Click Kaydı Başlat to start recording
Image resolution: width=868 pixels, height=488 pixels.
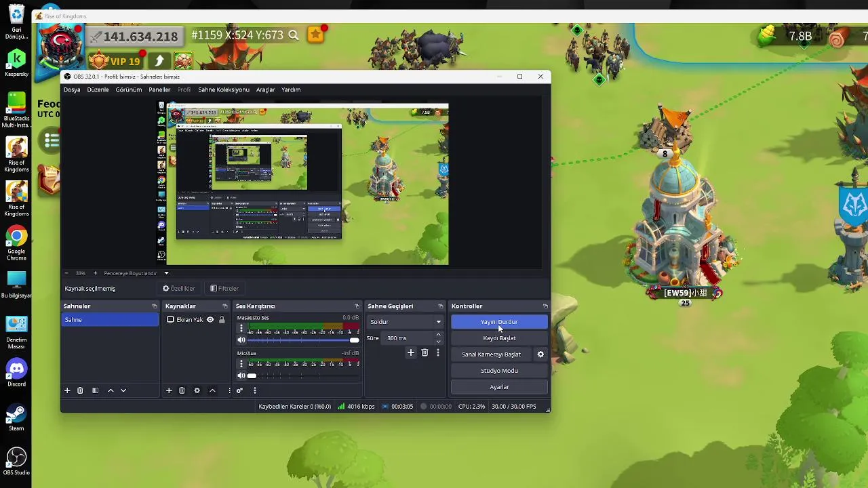point(499,338)
